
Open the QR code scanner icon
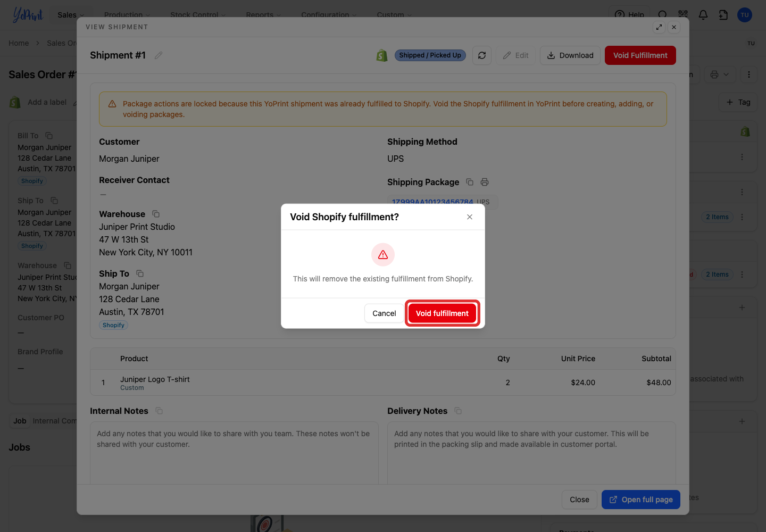[683, 15]
